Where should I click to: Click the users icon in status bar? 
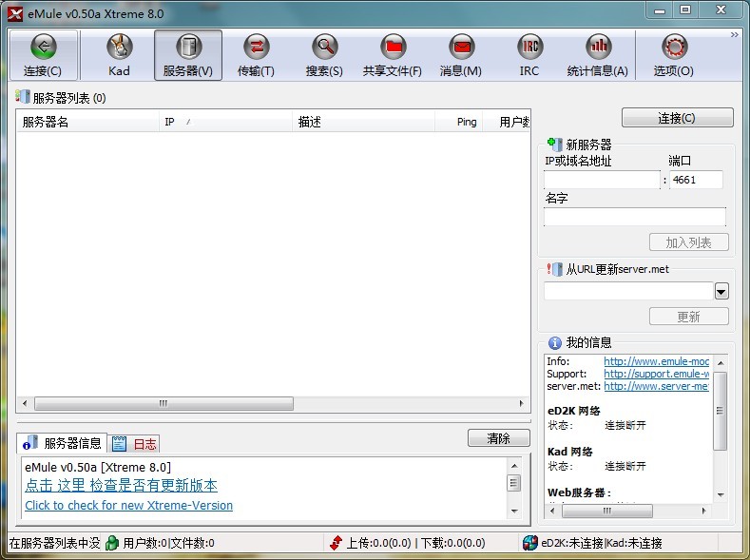click(x=112, y=543)
